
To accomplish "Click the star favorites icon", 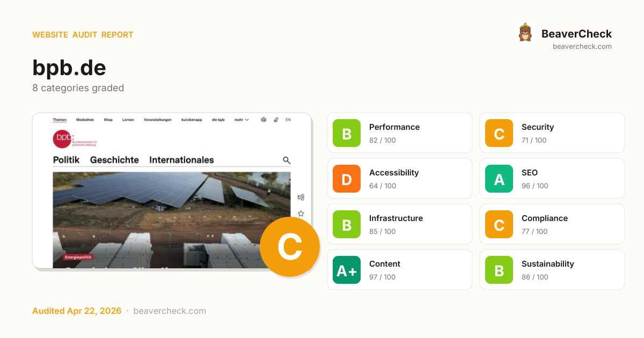I will tap(301, 214).
